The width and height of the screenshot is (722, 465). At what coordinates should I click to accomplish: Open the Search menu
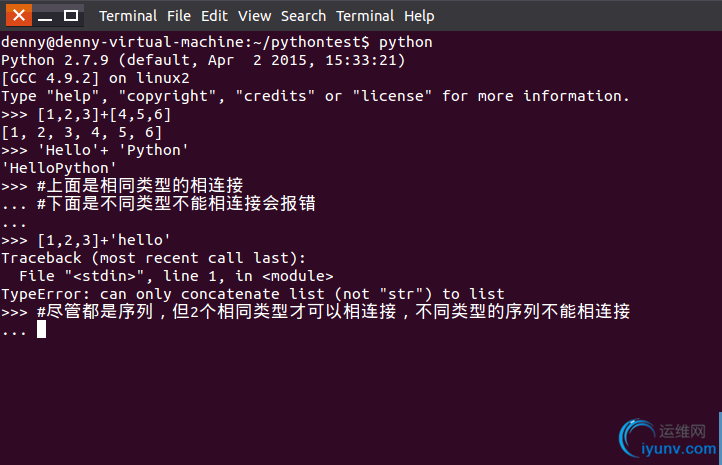point(303,16)
